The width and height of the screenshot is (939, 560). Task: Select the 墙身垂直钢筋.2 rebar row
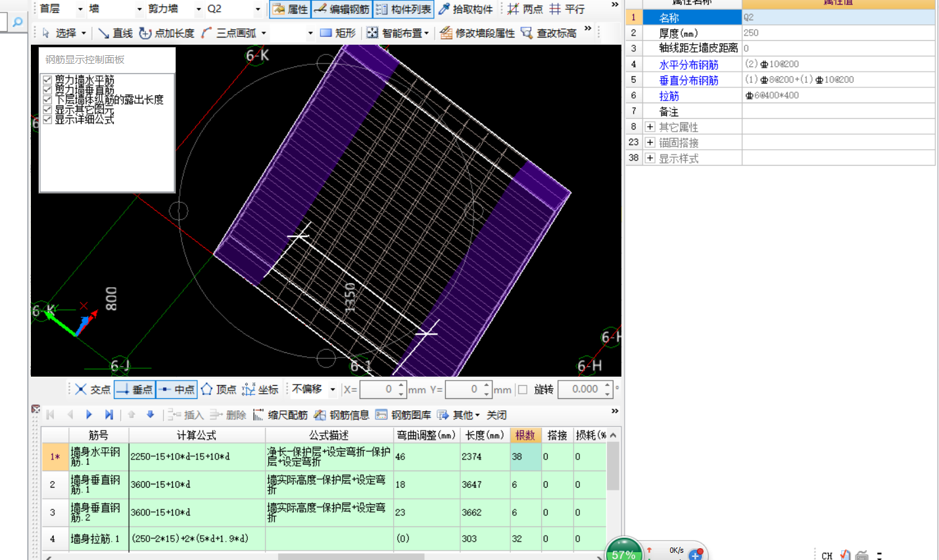[x=324, y=513]
